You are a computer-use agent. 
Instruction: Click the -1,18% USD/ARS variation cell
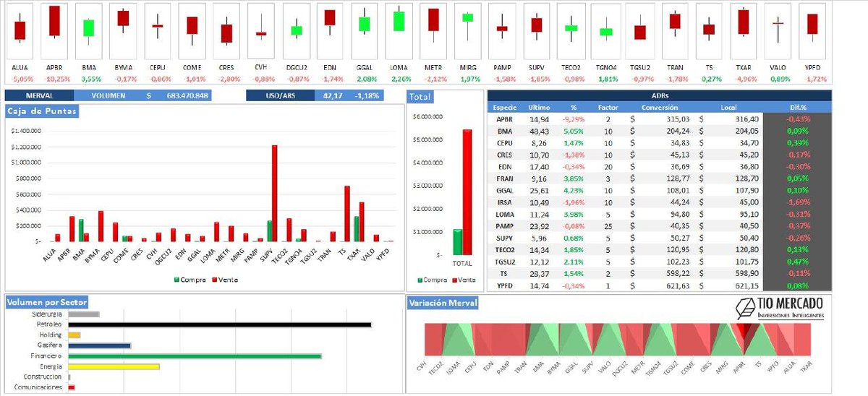coord(367,95)
